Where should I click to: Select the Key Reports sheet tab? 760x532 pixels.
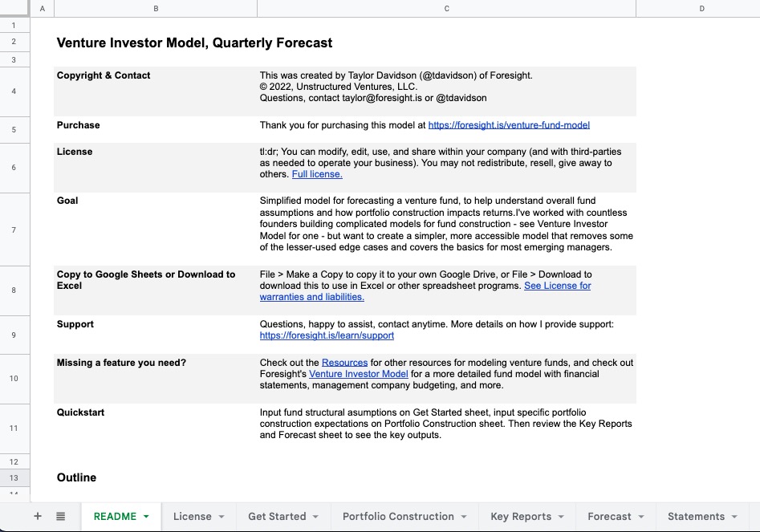pyautogui.click(x=521, y=517)
